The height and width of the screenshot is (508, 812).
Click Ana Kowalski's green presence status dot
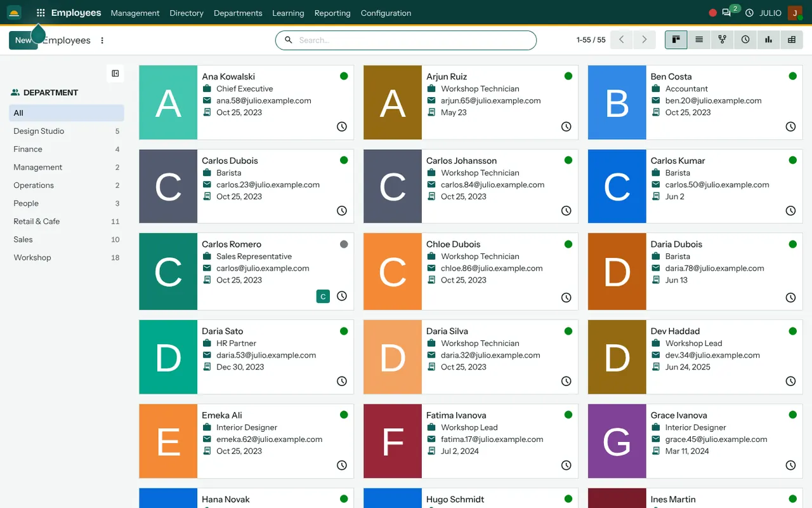pyautogui.click(x=344, y=76)
